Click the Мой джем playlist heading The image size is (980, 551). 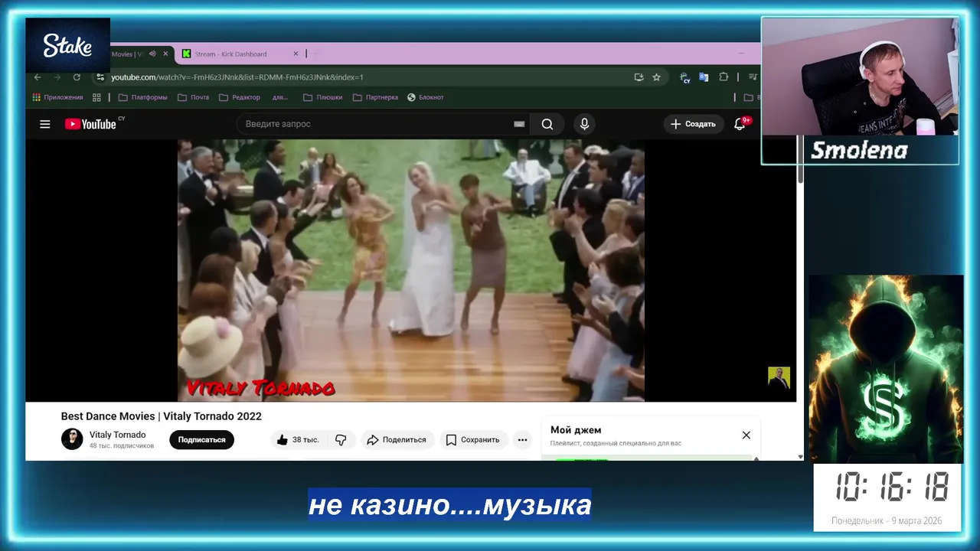576,430
